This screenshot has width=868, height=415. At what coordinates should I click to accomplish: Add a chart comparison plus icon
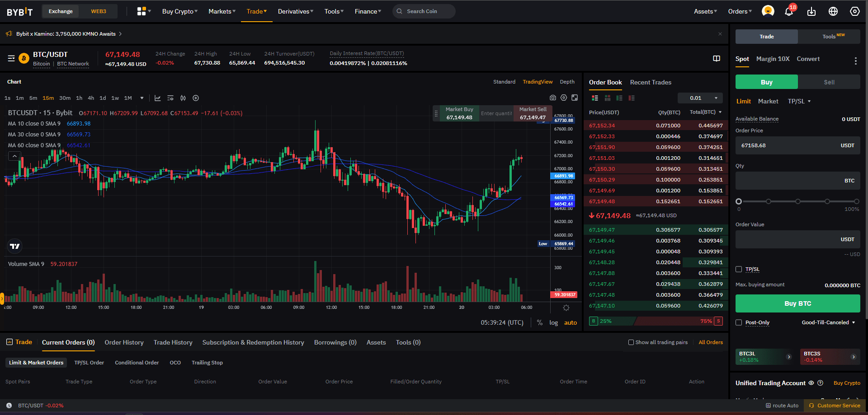[x=196, y=98]
